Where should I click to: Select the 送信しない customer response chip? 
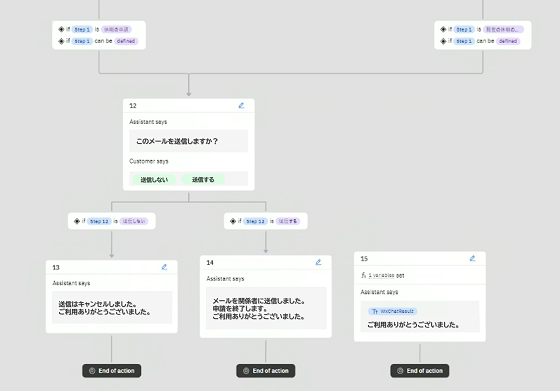point(154,179)
